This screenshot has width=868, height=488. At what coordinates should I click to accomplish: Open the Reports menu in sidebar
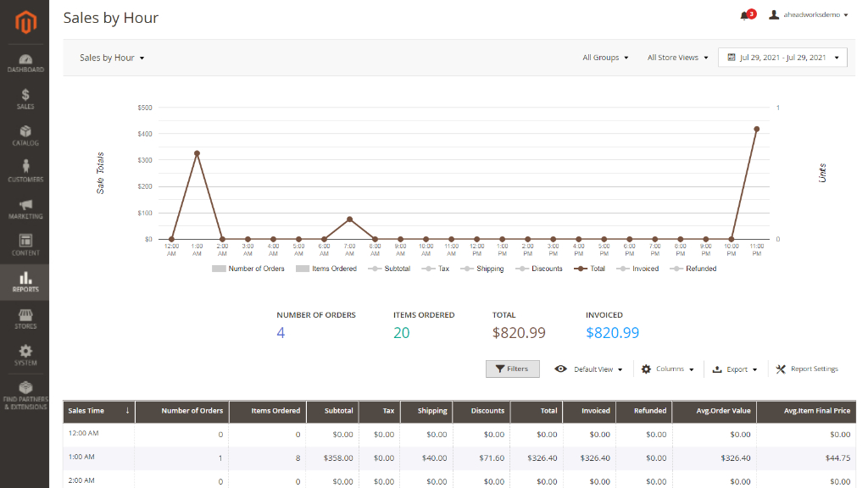[x=25, y=282]
